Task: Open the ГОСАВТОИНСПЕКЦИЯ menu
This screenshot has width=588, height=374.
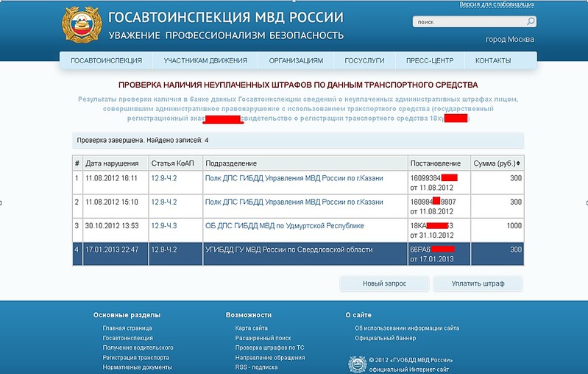Action: (x=107, y=60)
